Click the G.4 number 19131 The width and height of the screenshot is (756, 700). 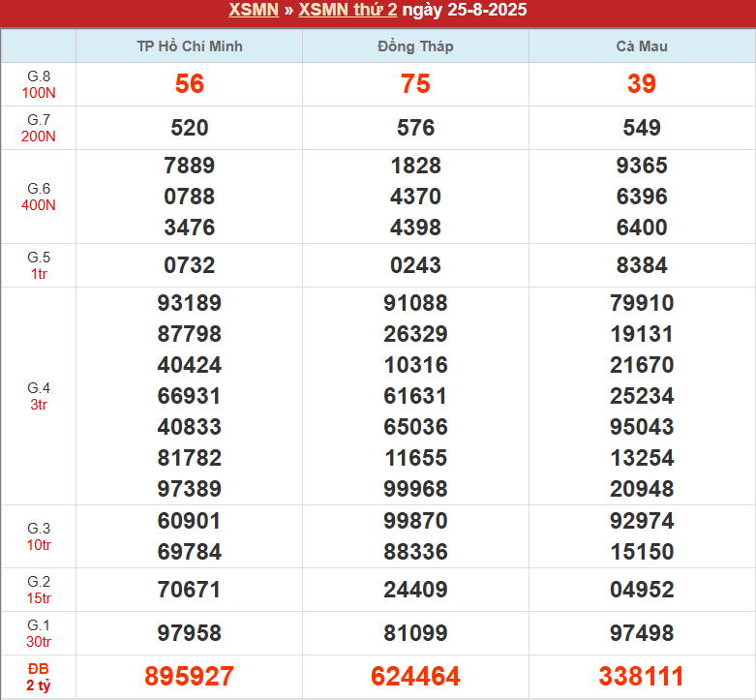tap(642, 334)
